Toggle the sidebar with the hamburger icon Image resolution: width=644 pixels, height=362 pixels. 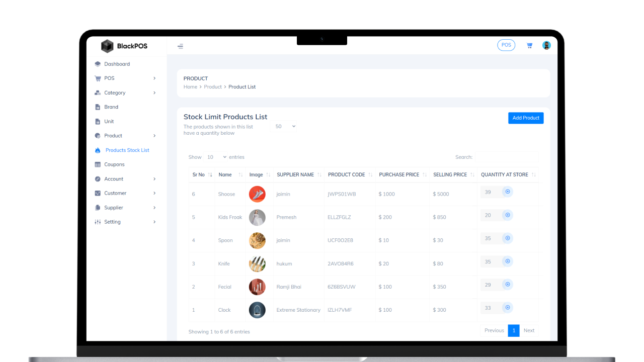[x=180, y=45]
